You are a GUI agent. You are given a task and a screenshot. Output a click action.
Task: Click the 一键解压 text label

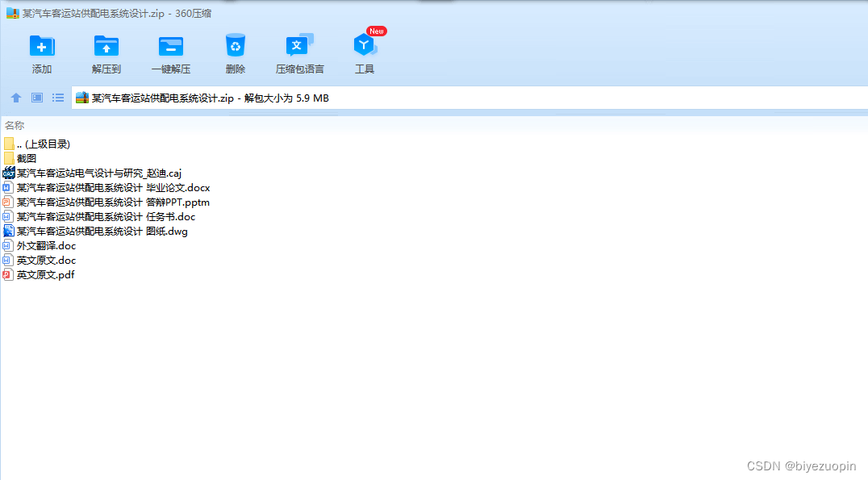point(171,69)
